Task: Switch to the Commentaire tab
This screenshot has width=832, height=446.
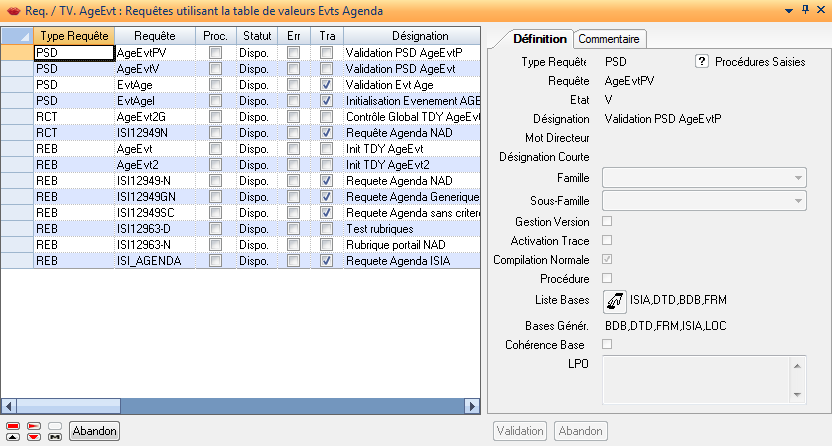Action: click(610, 39)
